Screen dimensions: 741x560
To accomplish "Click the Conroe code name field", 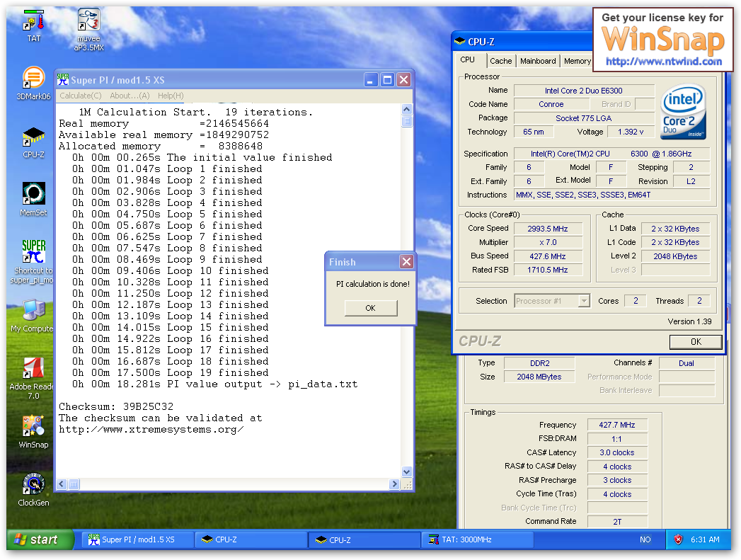I will pyautogui.click(x=551, y=105).
